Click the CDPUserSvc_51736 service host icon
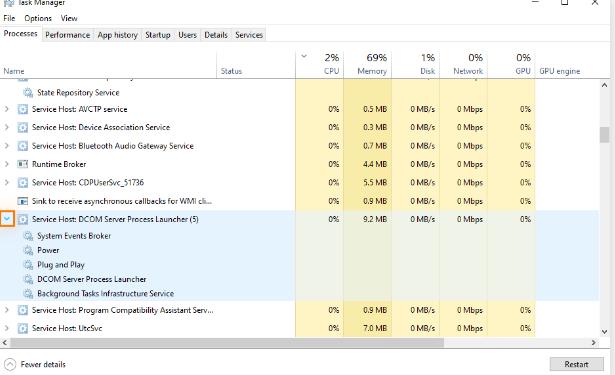 (x=23, y=182)
